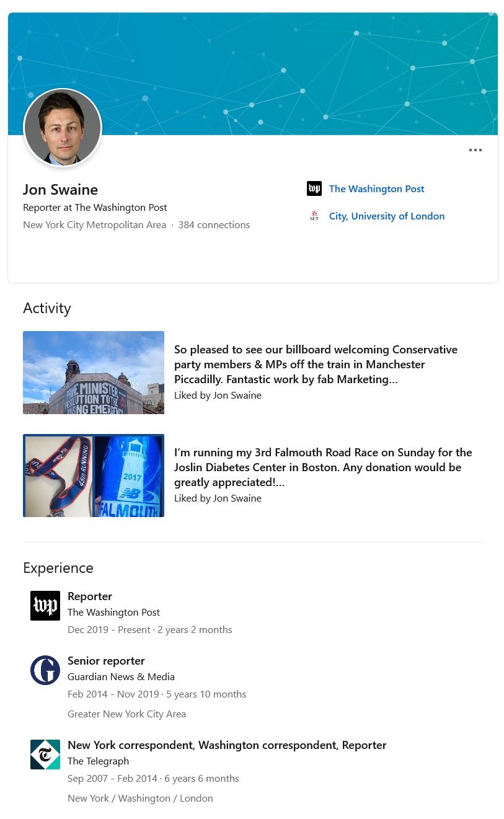Click The Telegraph company name
The width and height of the screenshot is (504, 819).
tap(98, 761)
